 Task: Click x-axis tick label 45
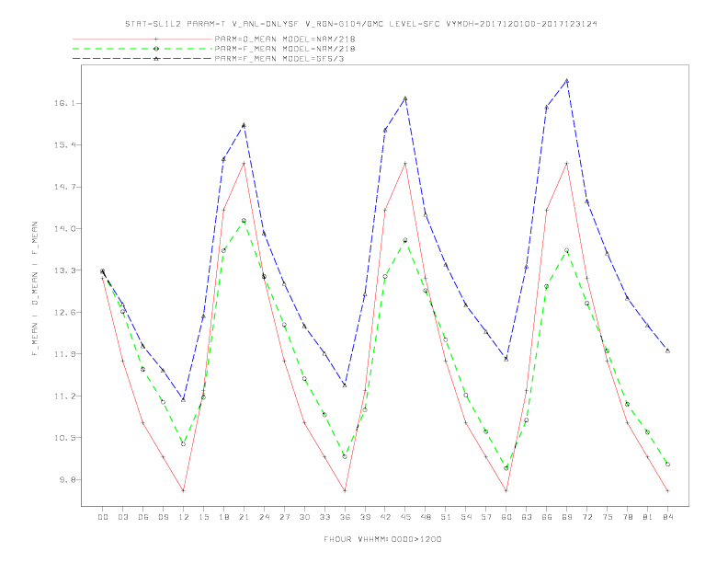pos(405,517)
